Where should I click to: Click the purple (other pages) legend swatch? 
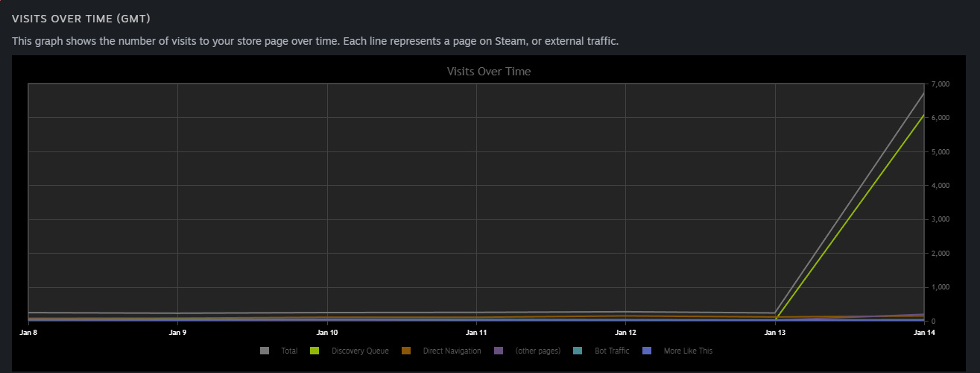coord(499,351)
